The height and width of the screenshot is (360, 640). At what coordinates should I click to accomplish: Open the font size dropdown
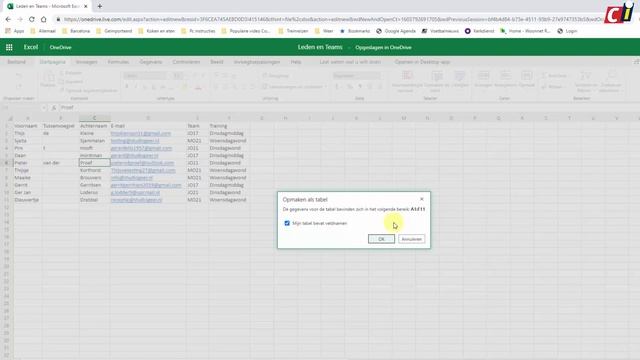(x=178, y=76)
